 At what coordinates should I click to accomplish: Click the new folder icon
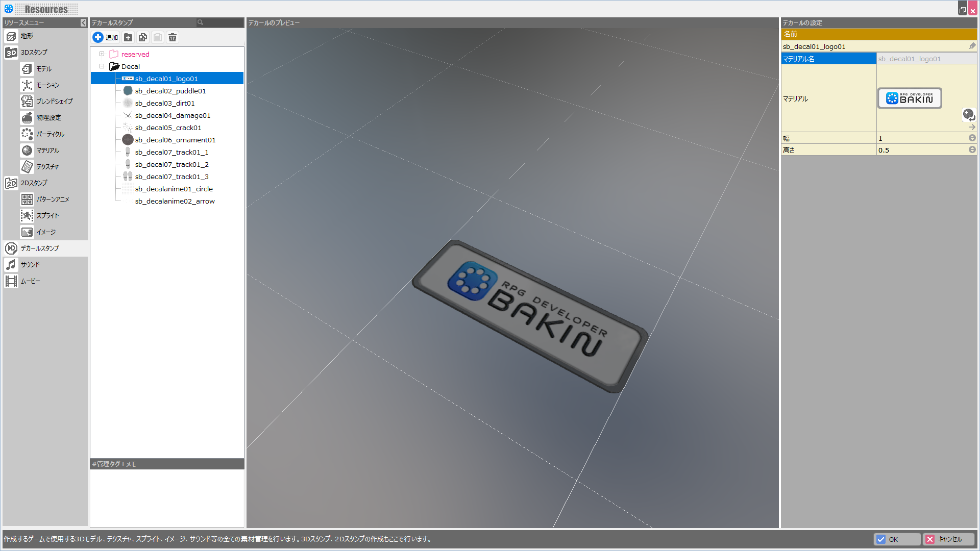click(128, 37)
